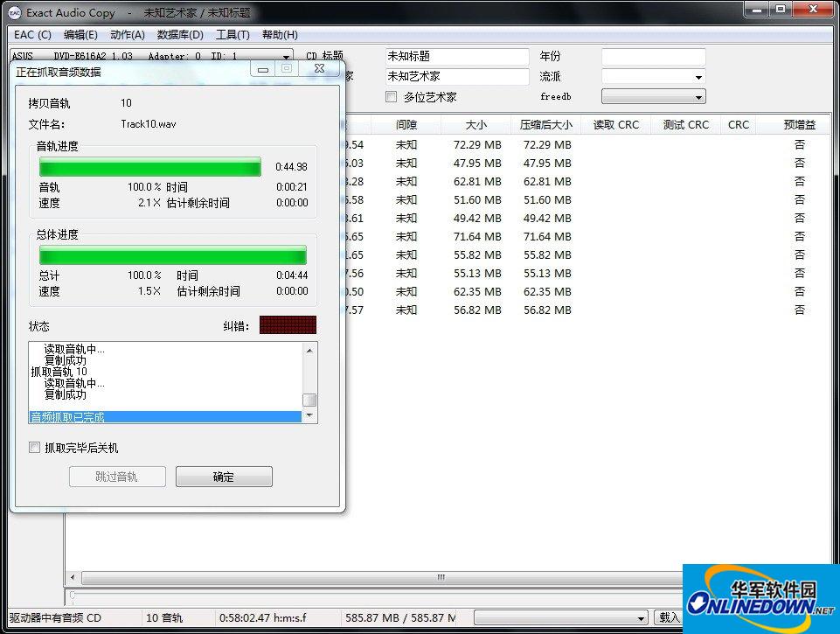Image resolution: width=840 pixels, height=634 pixels.
Task: Click the 585.87 MB status bar entry
Action: tap(400, 618)
